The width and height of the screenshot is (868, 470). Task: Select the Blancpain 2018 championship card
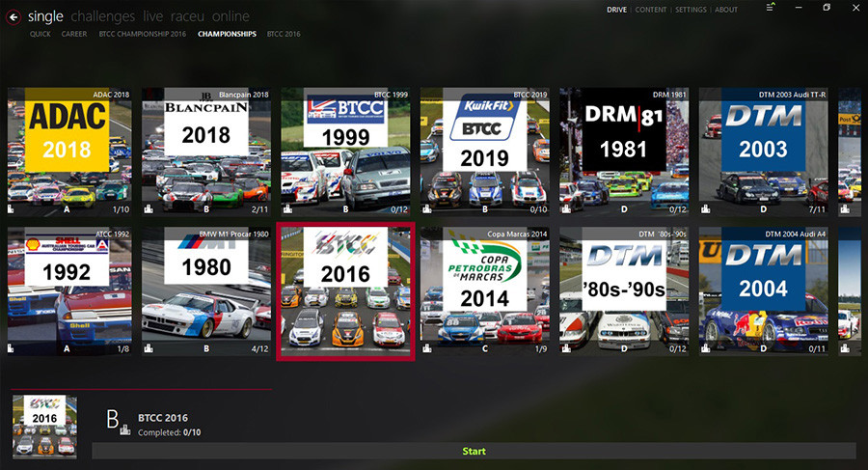click(206, 152)
